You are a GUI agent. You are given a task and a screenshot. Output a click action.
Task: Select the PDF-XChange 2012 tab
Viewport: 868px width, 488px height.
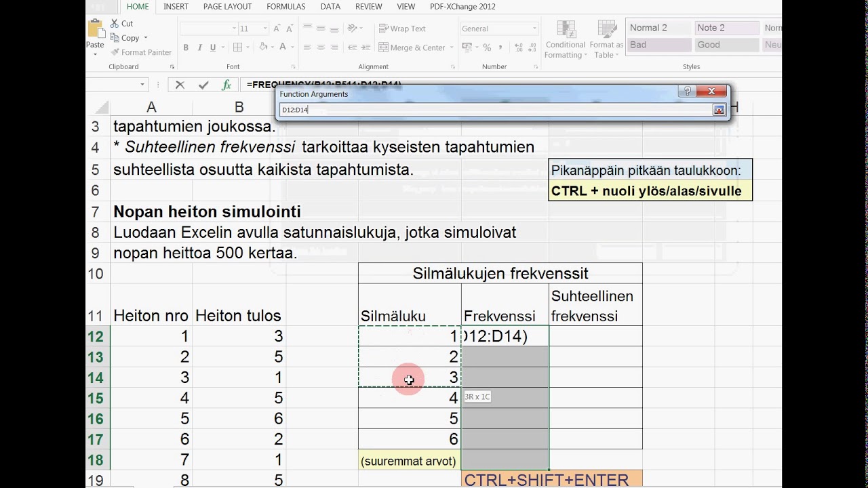pos(462,7)
